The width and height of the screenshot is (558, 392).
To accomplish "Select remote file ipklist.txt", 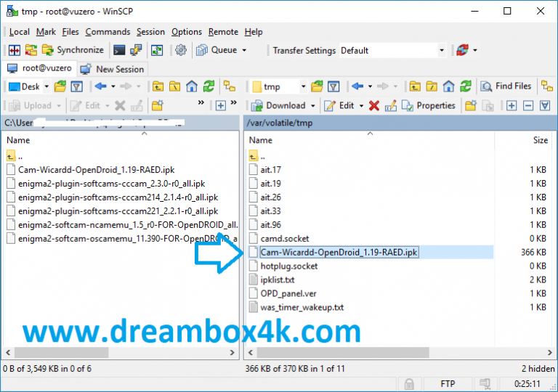I will [278, 280].
